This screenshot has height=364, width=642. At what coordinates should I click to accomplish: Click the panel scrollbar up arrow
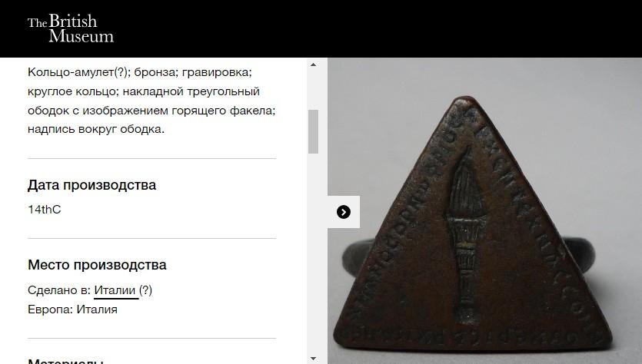[313, 65]
